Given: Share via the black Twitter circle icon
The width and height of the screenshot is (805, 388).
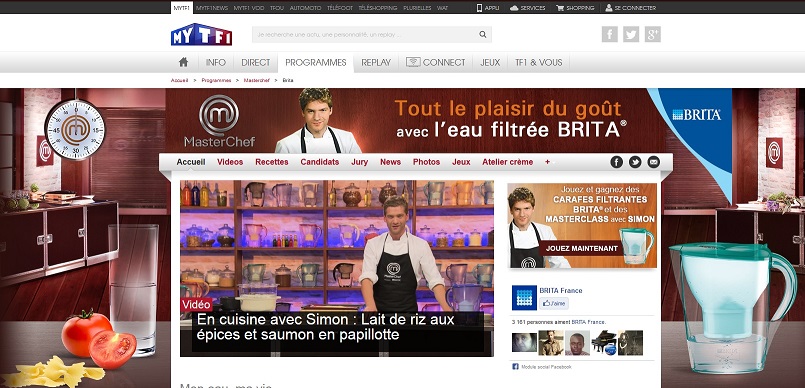Looking at the screenshot, I should (x=635, y=162).
